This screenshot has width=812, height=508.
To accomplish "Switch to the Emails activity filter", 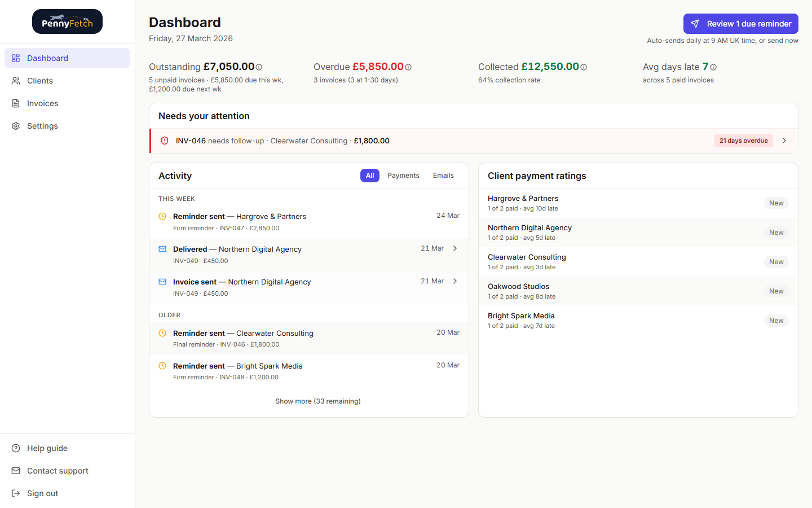I will tap(443, 176).
